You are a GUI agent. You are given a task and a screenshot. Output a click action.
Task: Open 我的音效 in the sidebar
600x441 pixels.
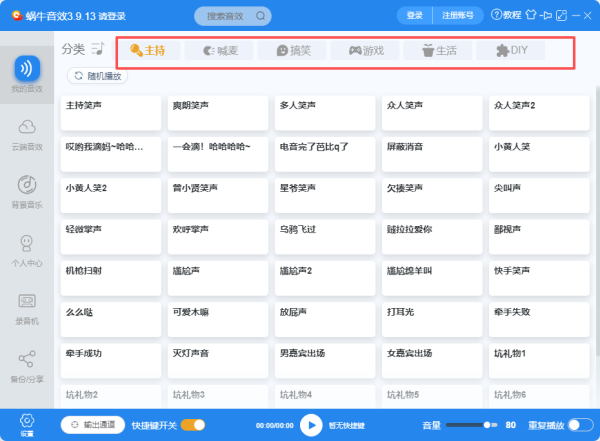click(27, 74)
